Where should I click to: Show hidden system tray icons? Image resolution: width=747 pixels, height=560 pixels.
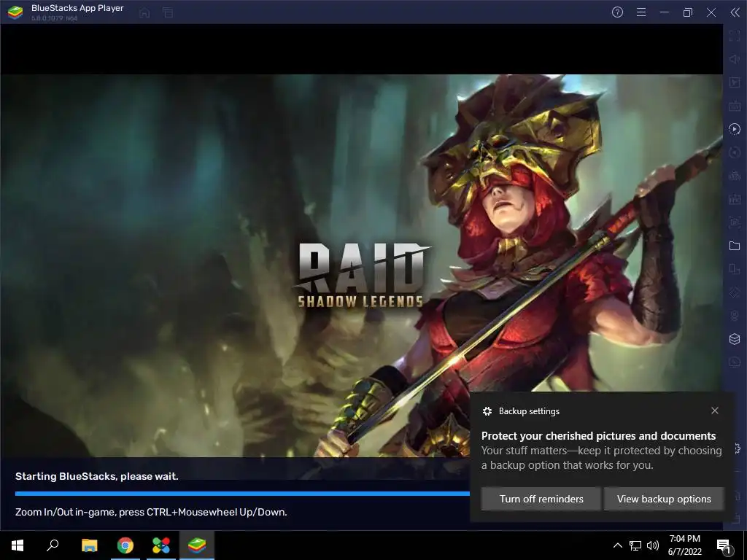coord(617,545)
